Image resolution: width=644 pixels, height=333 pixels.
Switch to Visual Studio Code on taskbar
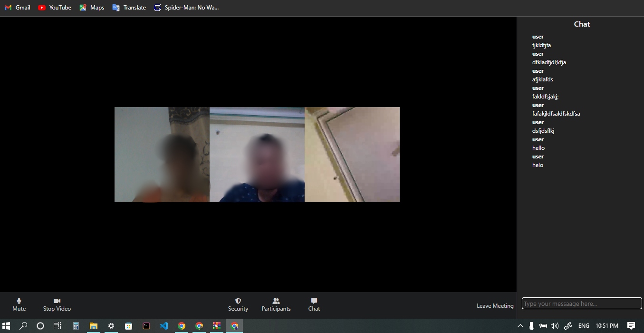coord(164,326)
